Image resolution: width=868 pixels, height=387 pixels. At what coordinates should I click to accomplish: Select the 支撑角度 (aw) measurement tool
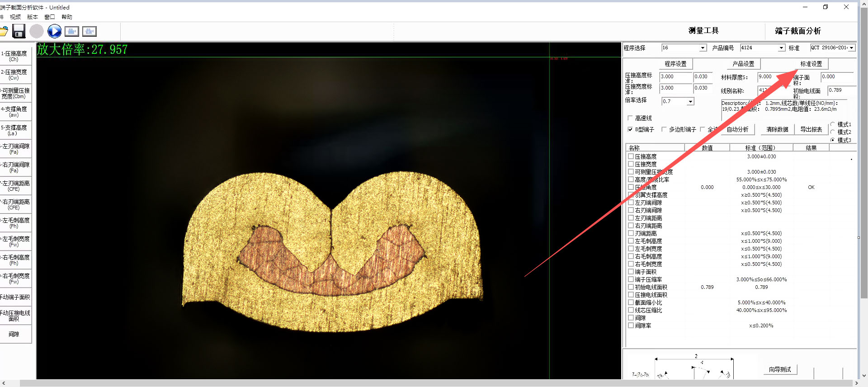[14, 112]
